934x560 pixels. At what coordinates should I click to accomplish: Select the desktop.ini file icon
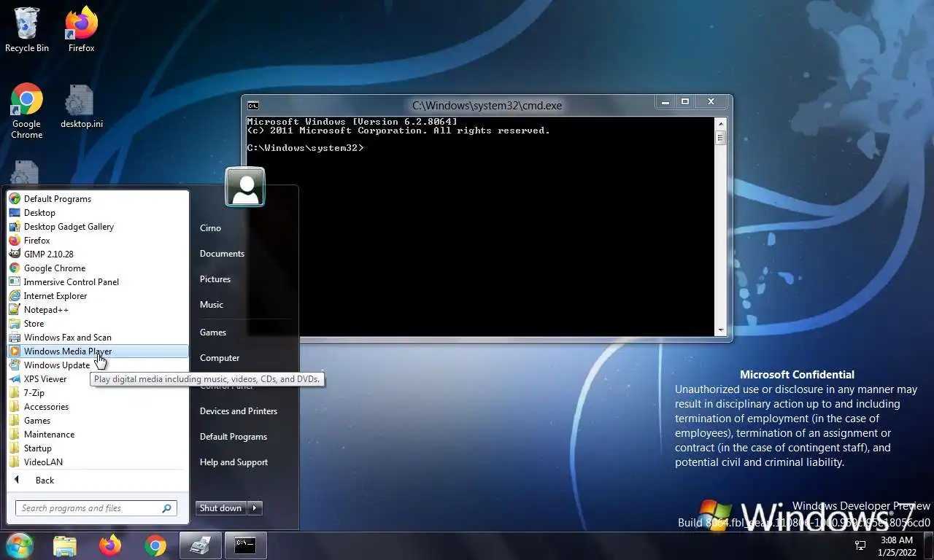(81, 106)
